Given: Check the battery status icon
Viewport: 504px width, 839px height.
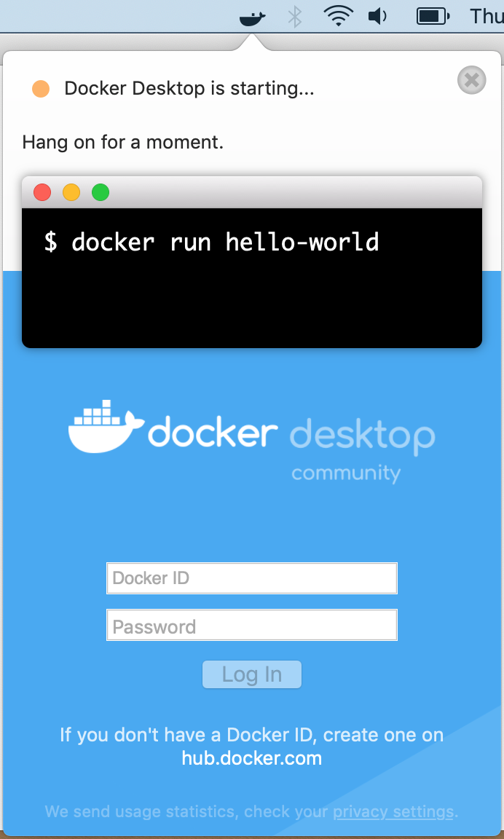Looking at the screenshot, I should pyautogui.click(x=433, y=17).
